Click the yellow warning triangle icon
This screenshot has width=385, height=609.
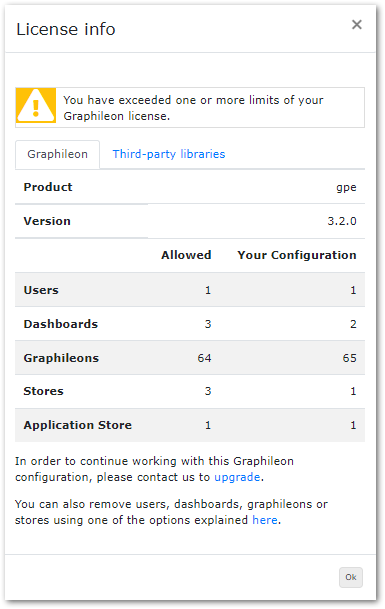point(36,105)
